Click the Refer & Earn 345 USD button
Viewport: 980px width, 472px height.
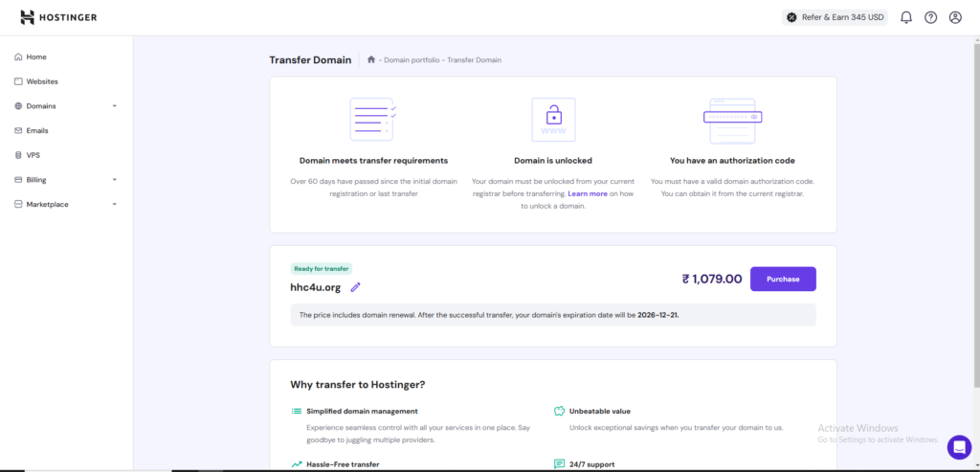point(835,17)
